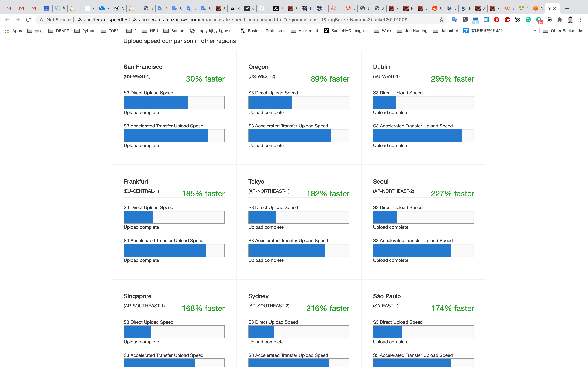
Task: Bookmark this page with the star icon
Action: [x=441, y=20]
